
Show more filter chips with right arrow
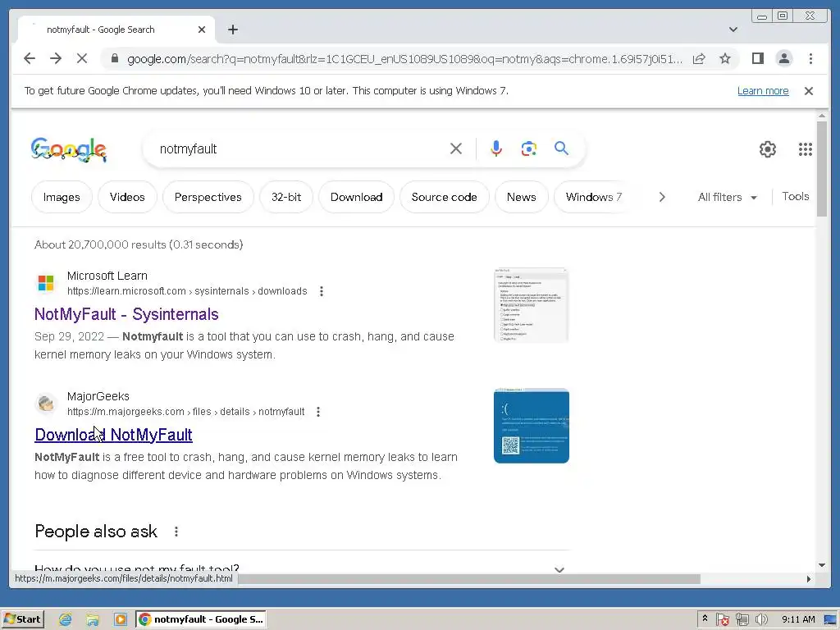point(662,197)
